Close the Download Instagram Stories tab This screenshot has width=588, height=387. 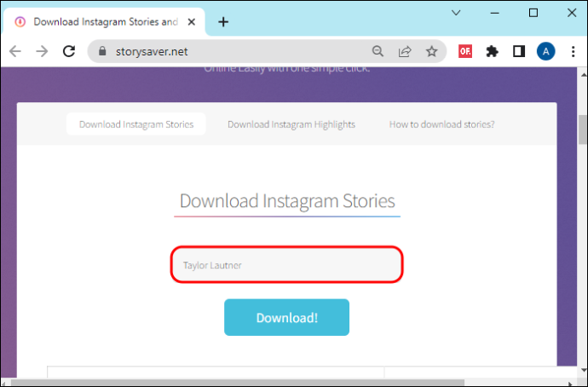(x=192, y=22)
